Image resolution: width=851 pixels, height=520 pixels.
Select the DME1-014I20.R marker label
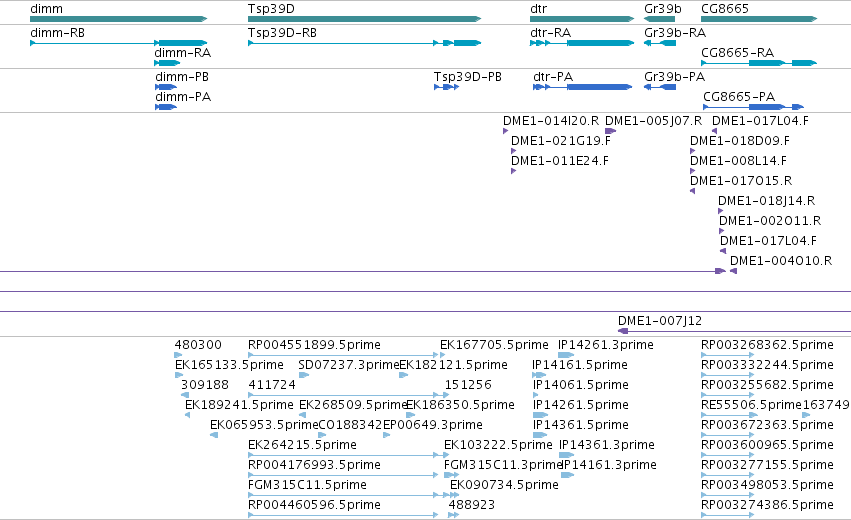point(551,121)
